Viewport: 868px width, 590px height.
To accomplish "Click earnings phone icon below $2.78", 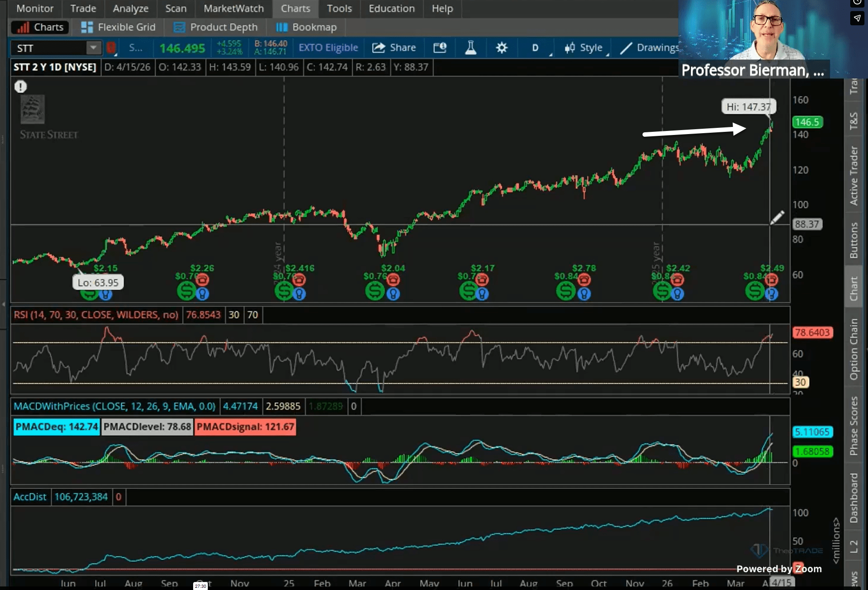I will 584,280.
